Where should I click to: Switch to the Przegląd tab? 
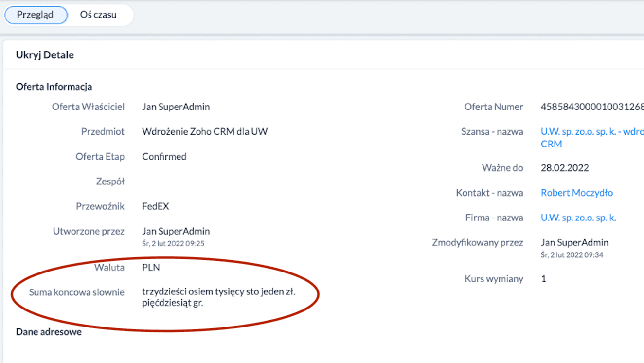click(35, 15)
